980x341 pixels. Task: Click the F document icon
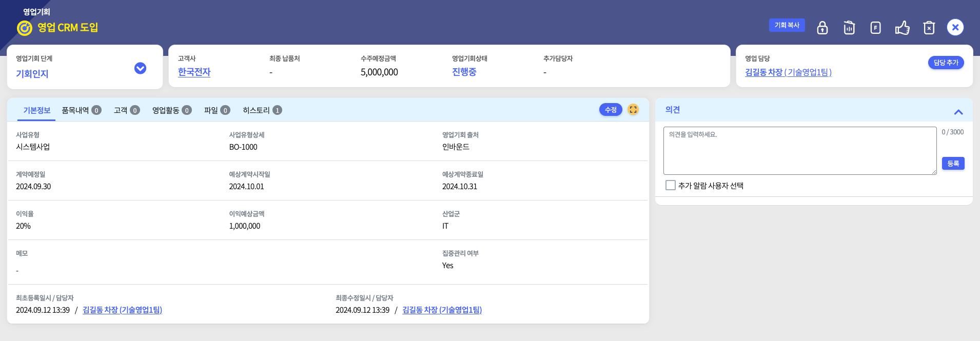[876, 28]
